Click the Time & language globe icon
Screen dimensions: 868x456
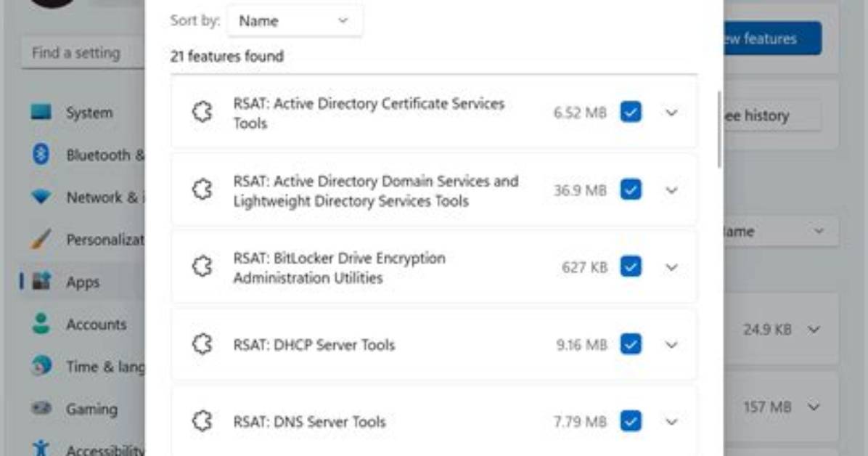(41, 366)
